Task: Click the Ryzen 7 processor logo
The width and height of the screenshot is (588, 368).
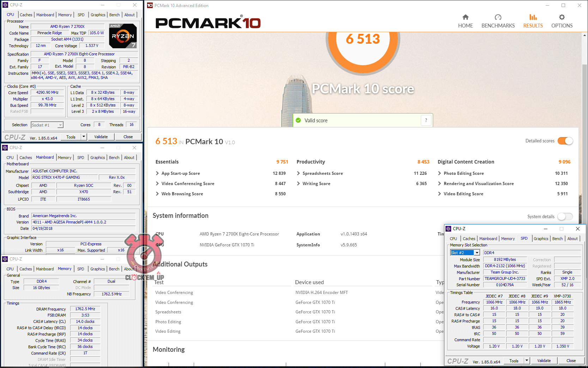Action: coord(123,36)
